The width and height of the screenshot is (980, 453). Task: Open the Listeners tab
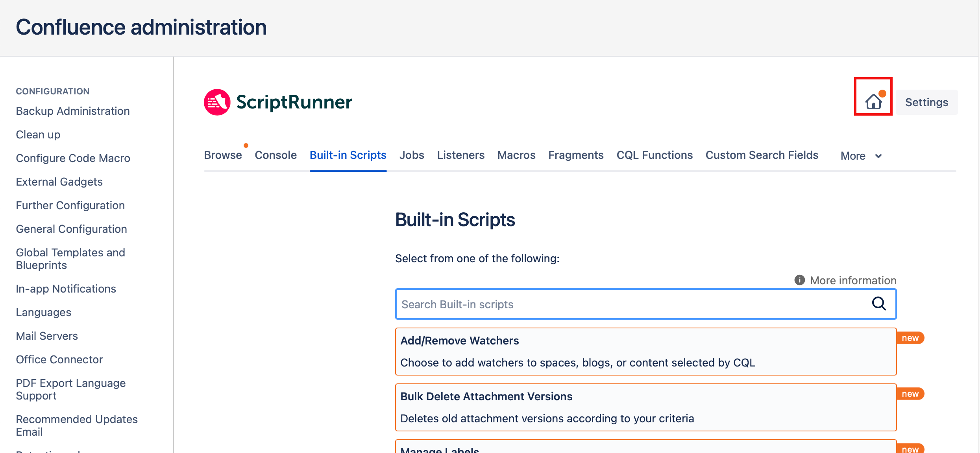[x=460, y=155]
